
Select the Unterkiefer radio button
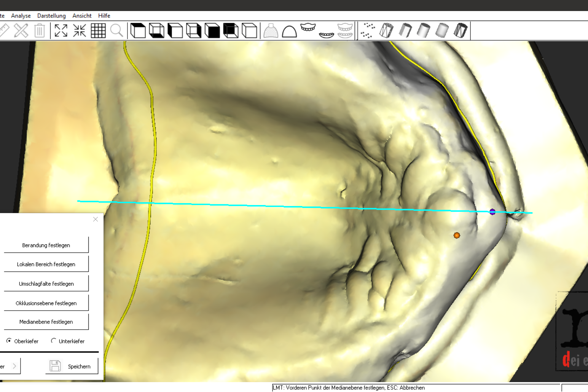tap(54, 341)
